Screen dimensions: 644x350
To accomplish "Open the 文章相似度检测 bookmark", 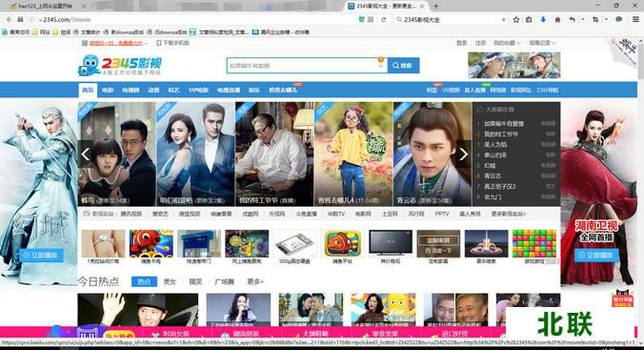I will (219, 32).
